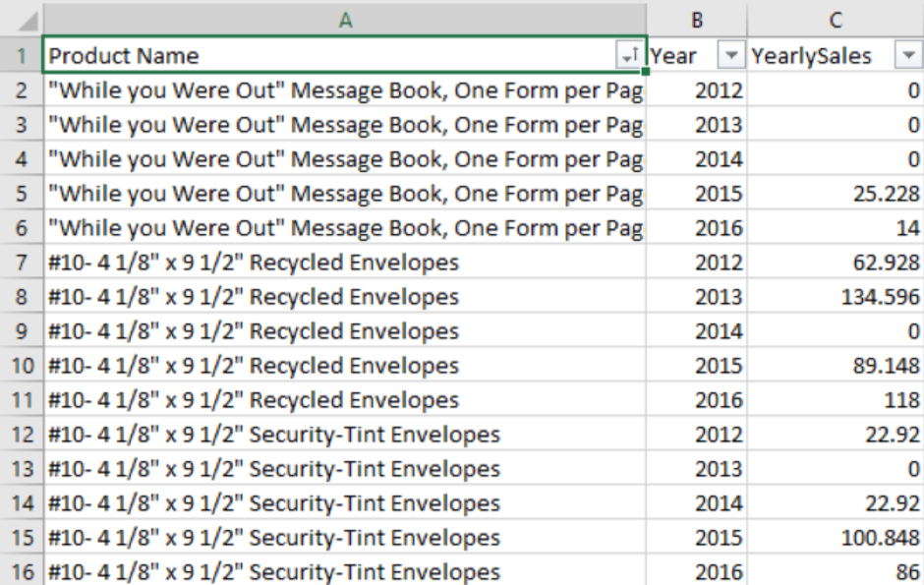This screenshot has width=924, height=585.
Task: Open the Product Name filter dropdown
Action: 630,56
